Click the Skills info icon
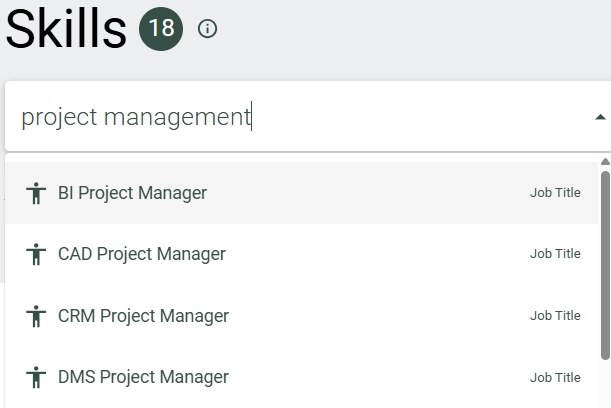 207,28
